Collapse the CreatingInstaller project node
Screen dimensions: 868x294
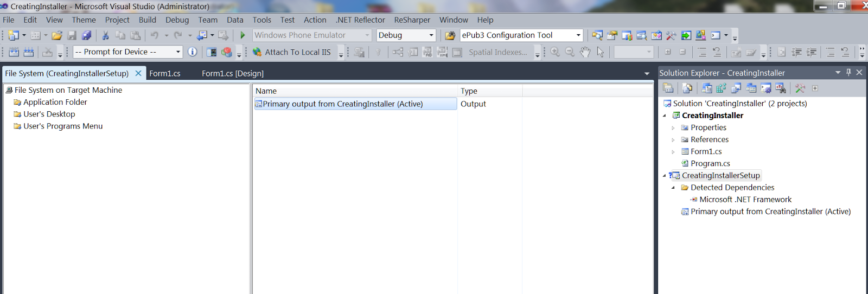pyautogui.click(x=665, y=116)
